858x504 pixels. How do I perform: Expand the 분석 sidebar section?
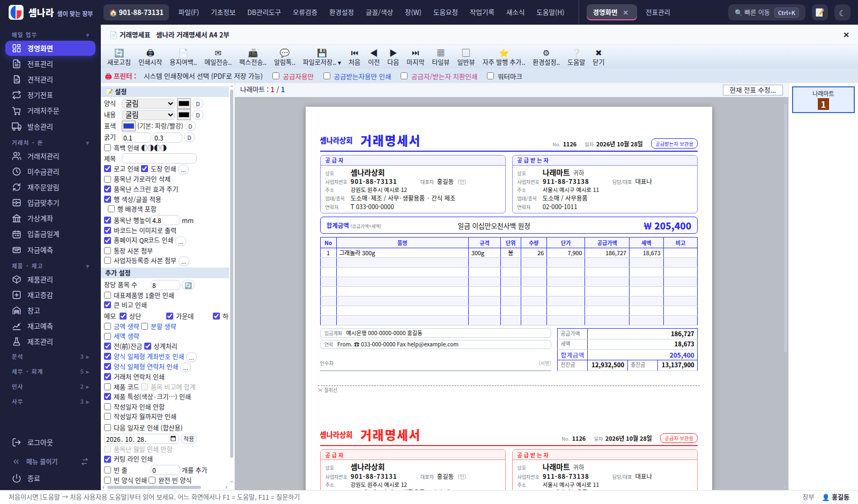coord(50,357)
